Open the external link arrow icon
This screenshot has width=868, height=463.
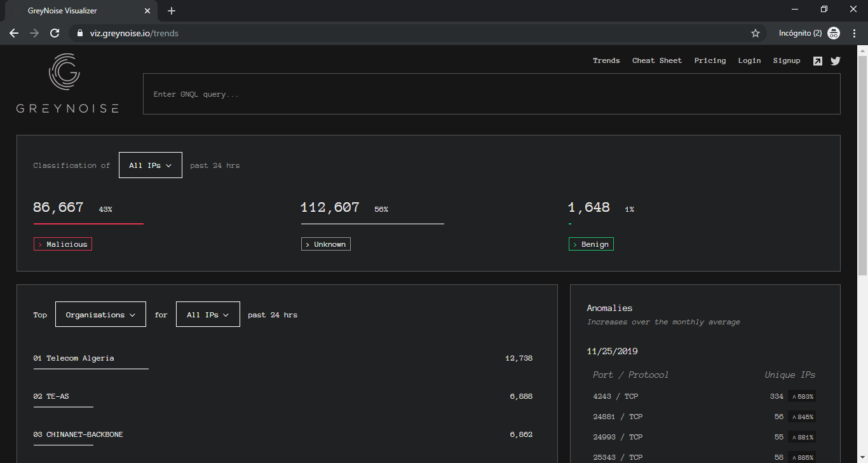[818, 61]
